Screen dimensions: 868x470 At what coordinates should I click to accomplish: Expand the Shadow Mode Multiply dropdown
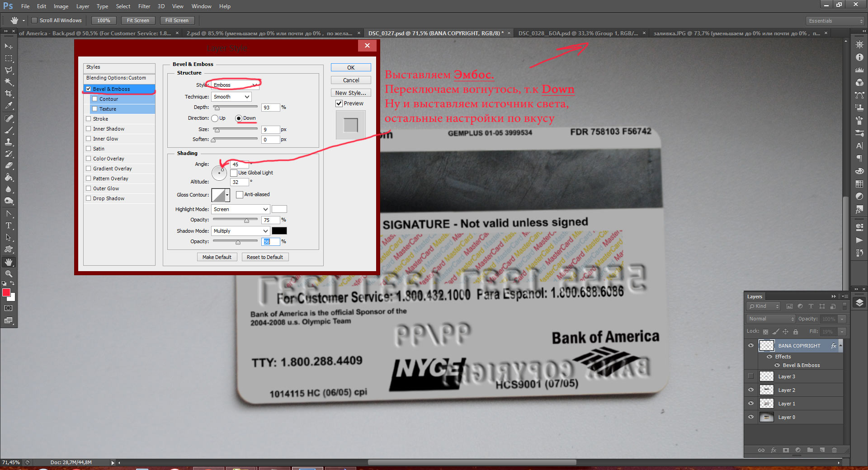241,231
